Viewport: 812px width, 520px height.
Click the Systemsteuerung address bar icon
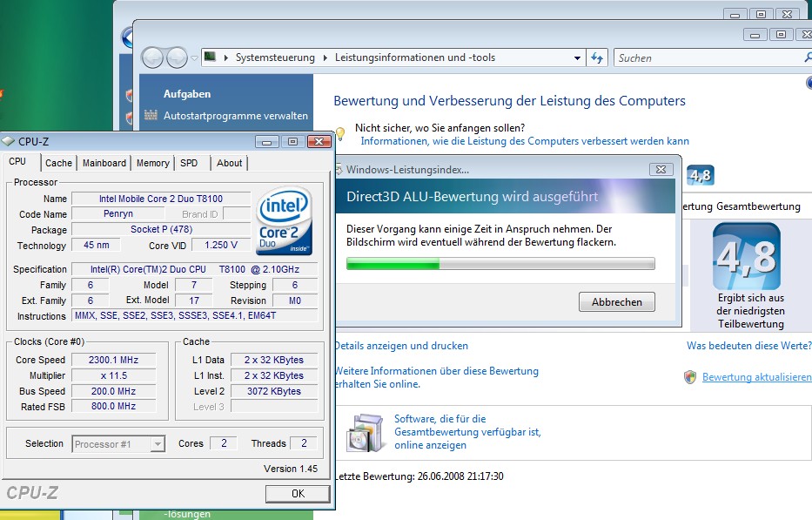coord(210,57)
